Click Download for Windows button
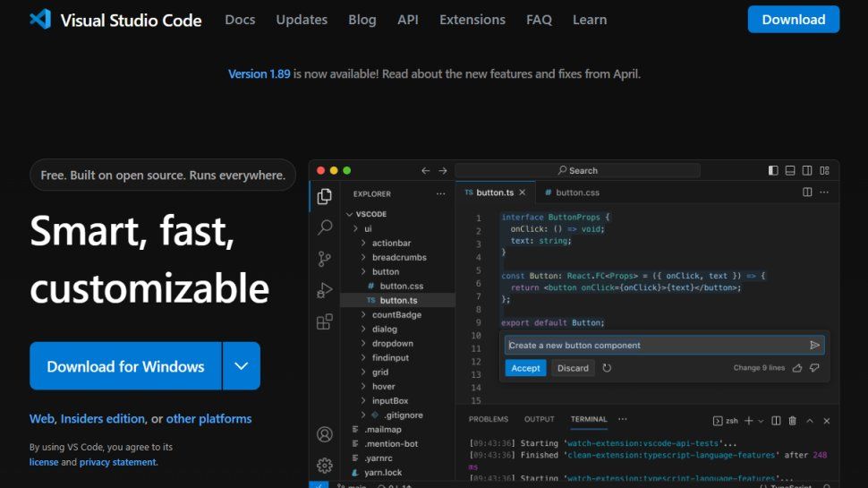 tap(125, 365)
